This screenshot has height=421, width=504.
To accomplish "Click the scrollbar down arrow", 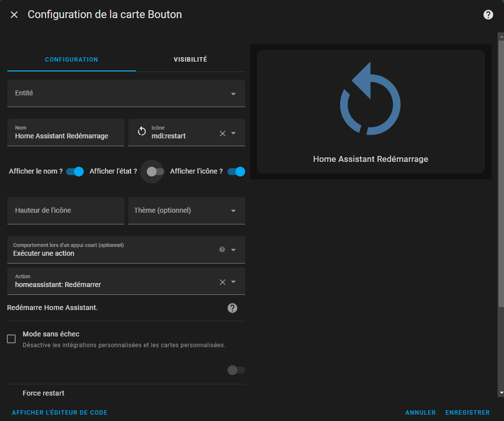I will pos(501,393).
